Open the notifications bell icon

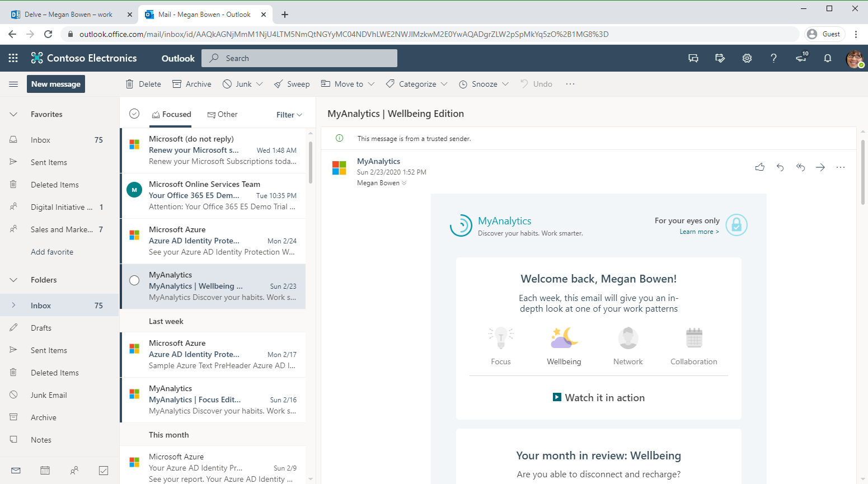click(x=828, y=58)
